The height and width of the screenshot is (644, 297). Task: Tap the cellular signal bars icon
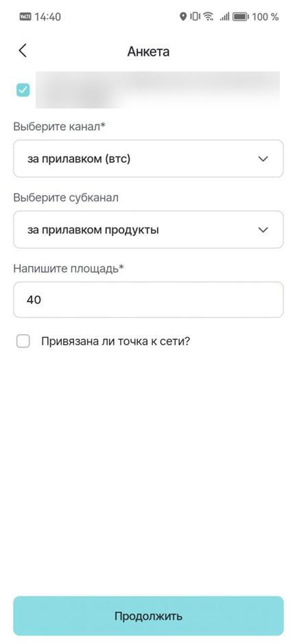coord(224,17)
